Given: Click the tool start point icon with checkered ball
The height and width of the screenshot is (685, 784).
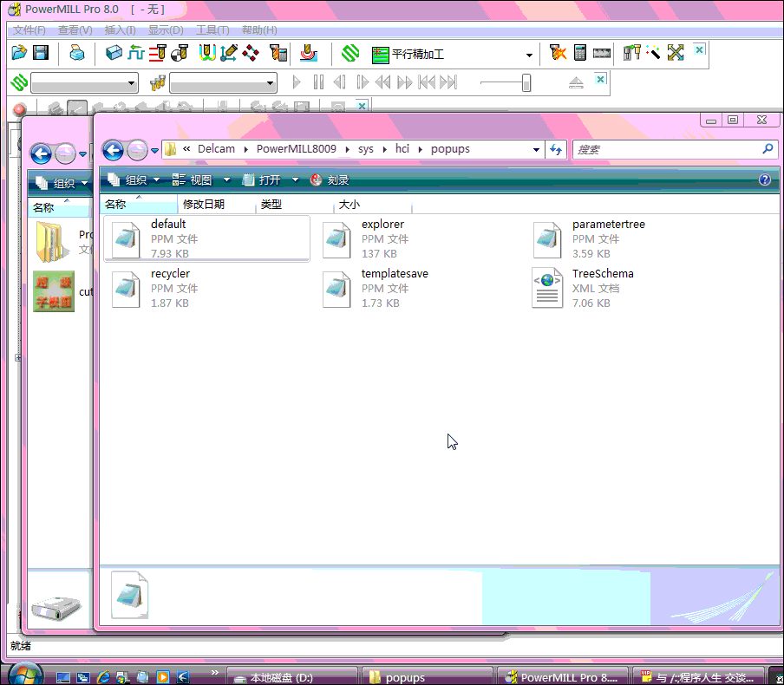Looking at the screenshot, I should tap(179, 53).
